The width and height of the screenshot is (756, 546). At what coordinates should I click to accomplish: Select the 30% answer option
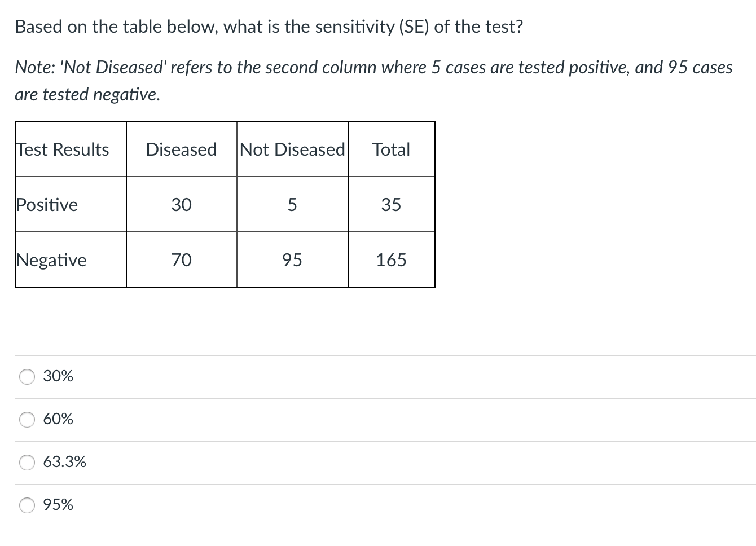[x=27, y=376]
